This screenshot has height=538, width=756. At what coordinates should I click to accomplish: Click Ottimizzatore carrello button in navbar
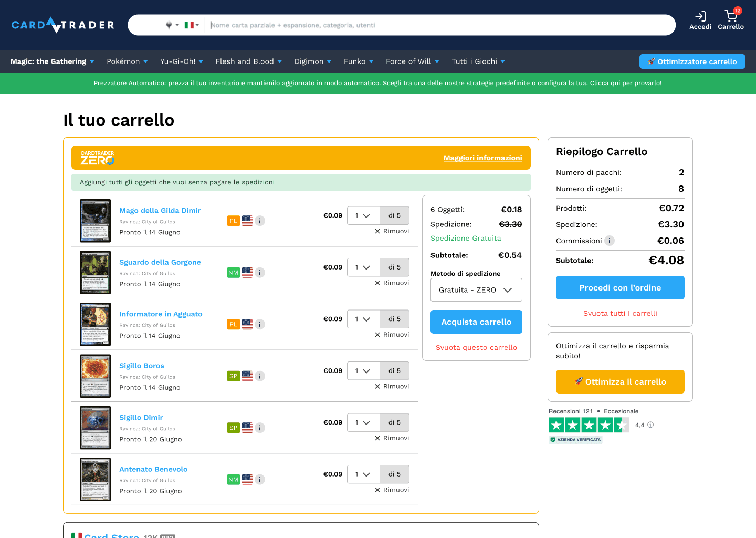692,61
